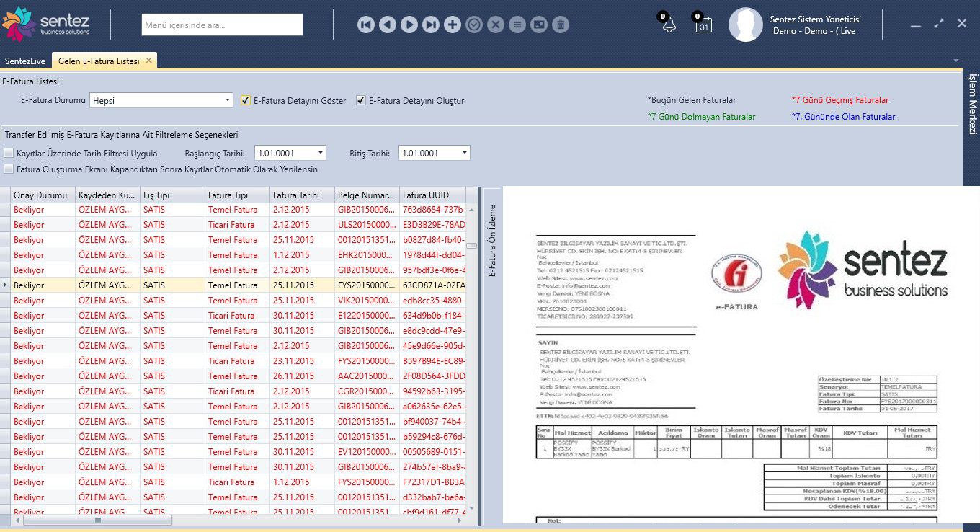Click *7 Günü Geçmiş Faturalar red legend
The height and width of the screenshot is (532, 980).
[x=840, y=100]
